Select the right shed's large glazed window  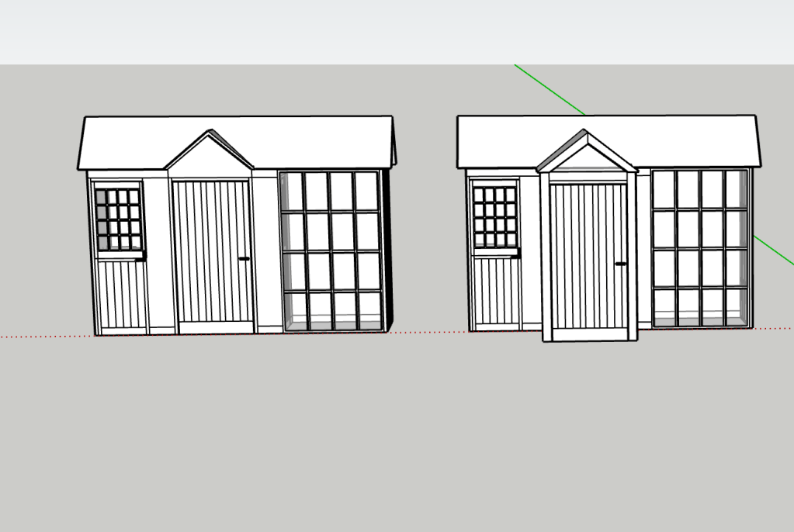700,248
